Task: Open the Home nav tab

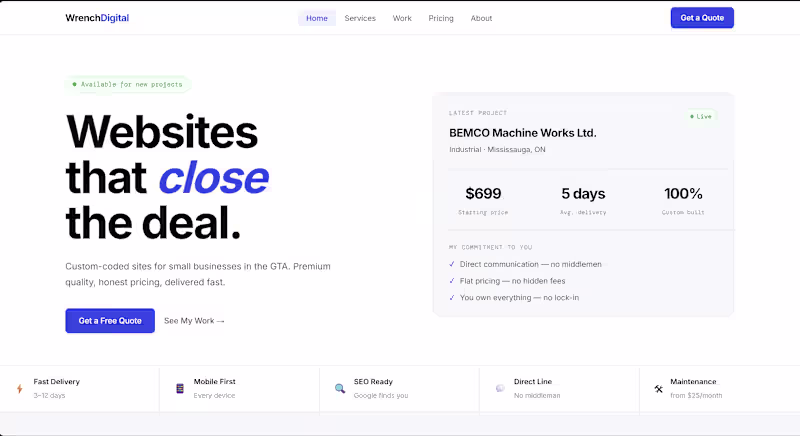Action: pyautogui.click(x=317, y=18)
